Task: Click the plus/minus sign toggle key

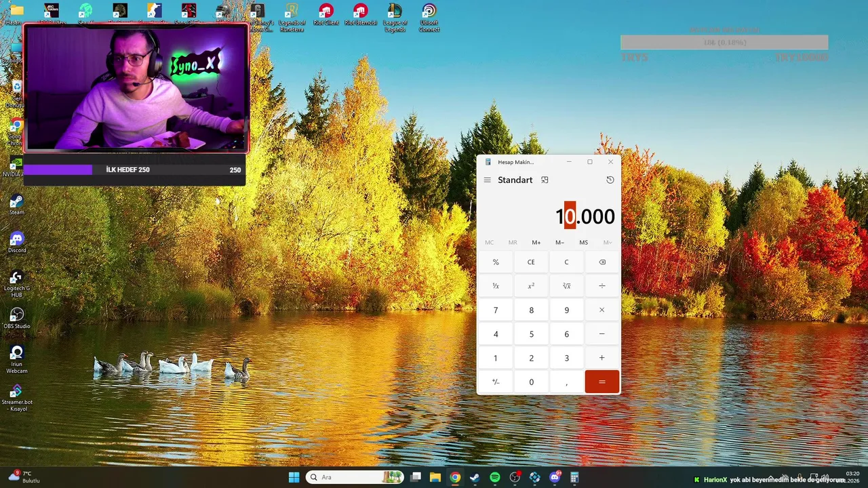Action: 496,382
